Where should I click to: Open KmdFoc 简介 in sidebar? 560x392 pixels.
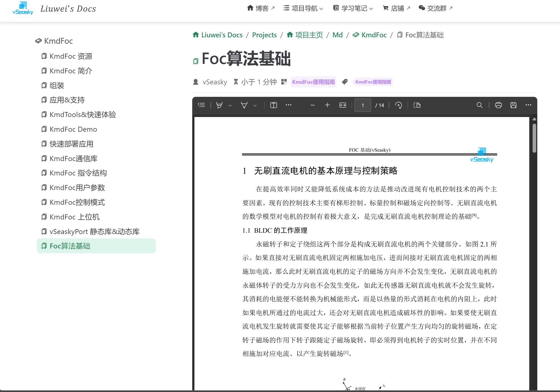coord(96,71)
